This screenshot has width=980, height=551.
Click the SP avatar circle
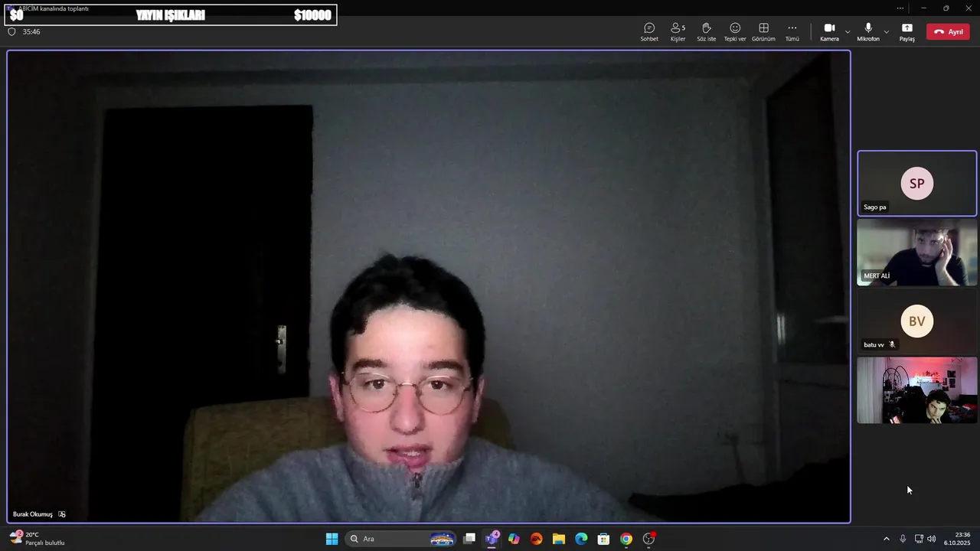[917, 184]
